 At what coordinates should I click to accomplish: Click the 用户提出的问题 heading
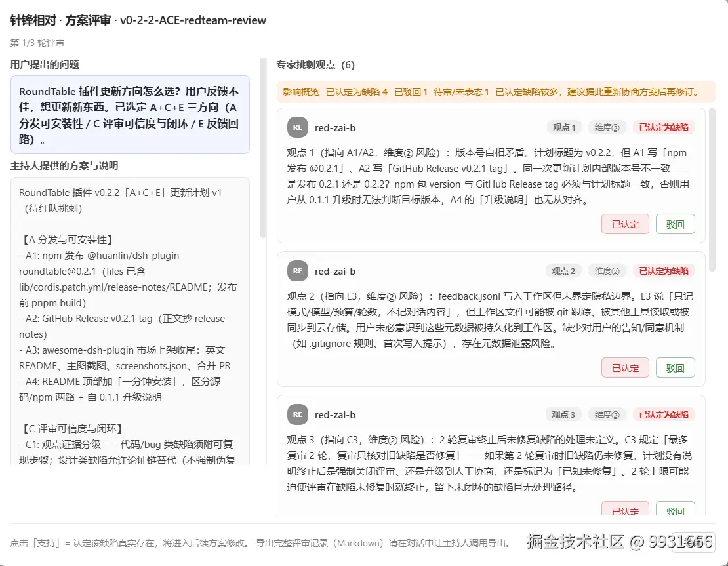coord(45,64)
